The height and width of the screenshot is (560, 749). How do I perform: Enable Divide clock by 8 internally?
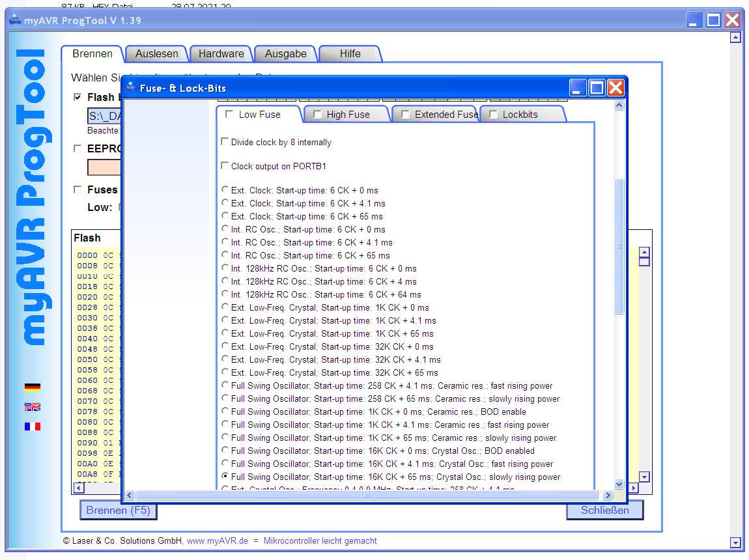[225, 142]
